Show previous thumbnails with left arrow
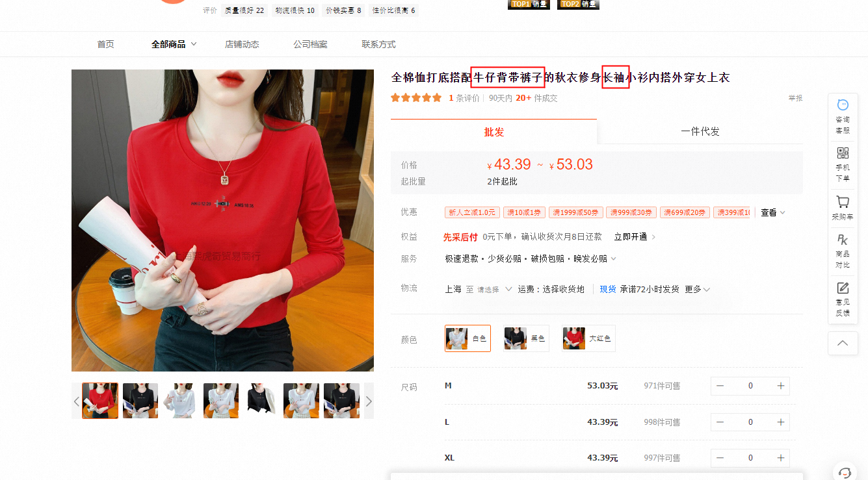This screenshot has height=480, width=868. coord(77,401)
